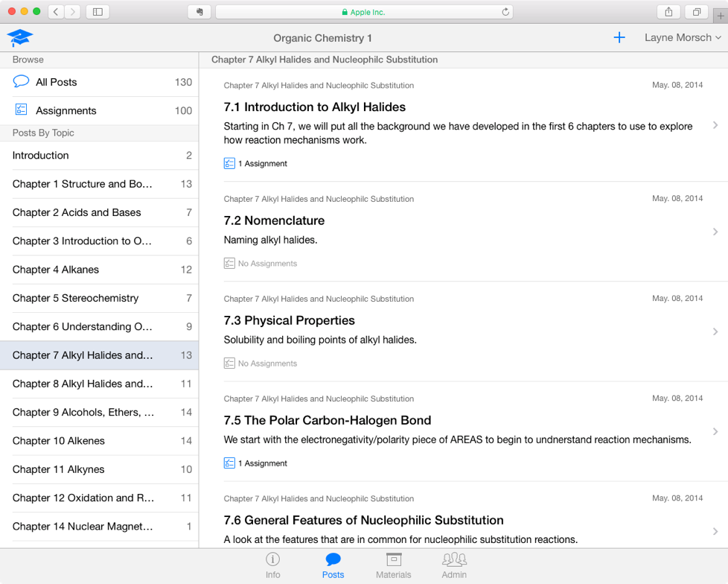The width and height of the screenshot is (728, 584).
Task: Click the page reload icon
Action: 505,12
